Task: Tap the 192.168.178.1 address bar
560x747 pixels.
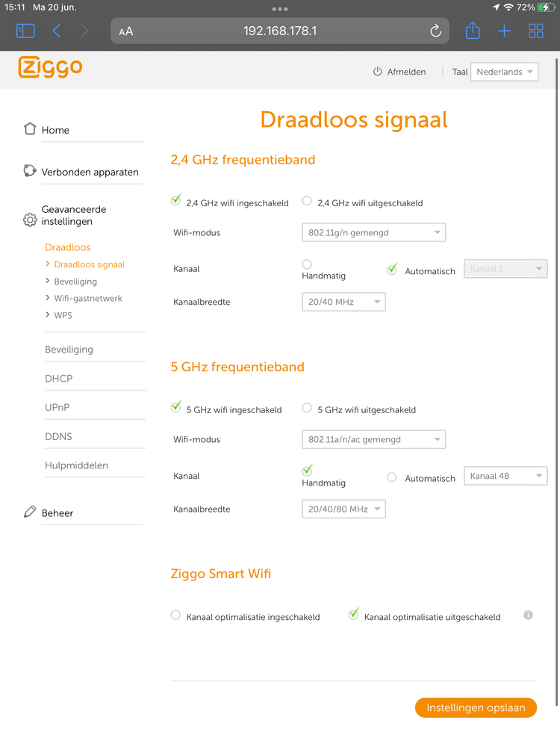Action: tap(280, 31)
